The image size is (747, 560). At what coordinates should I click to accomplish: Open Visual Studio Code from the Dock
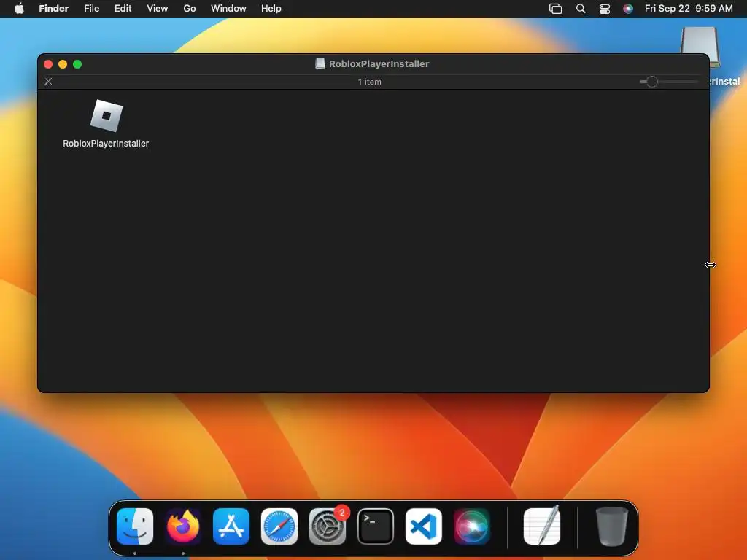[424, 526]
